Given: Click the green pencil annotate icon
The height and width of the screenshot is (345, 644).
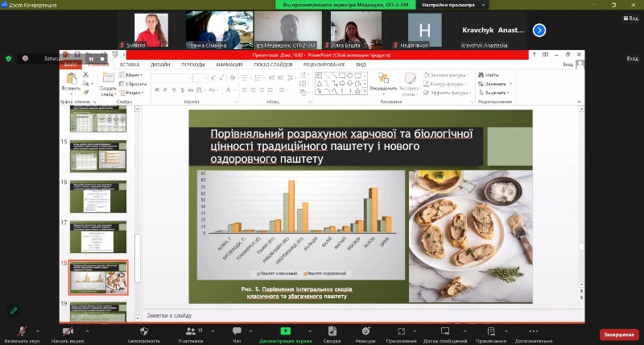Looking at the screenshot, I should [x=14, y=310].
